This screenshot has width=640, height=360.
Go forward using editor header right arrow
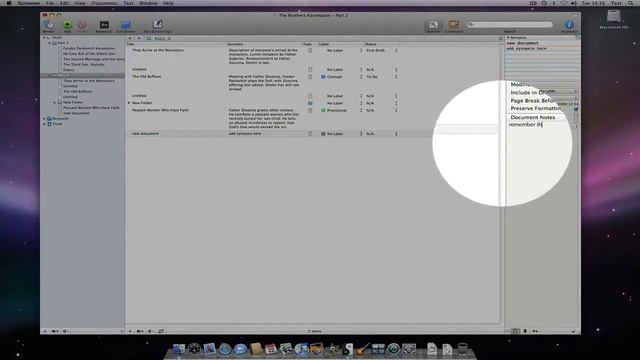click(x=139, y=38)
